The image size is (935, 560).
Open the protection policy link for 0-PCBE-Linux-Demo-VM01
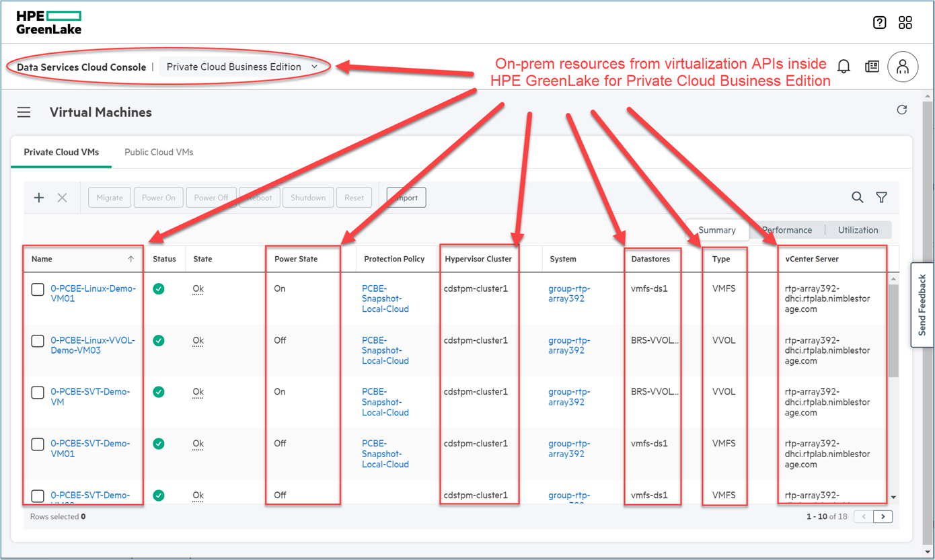[385, 299]
